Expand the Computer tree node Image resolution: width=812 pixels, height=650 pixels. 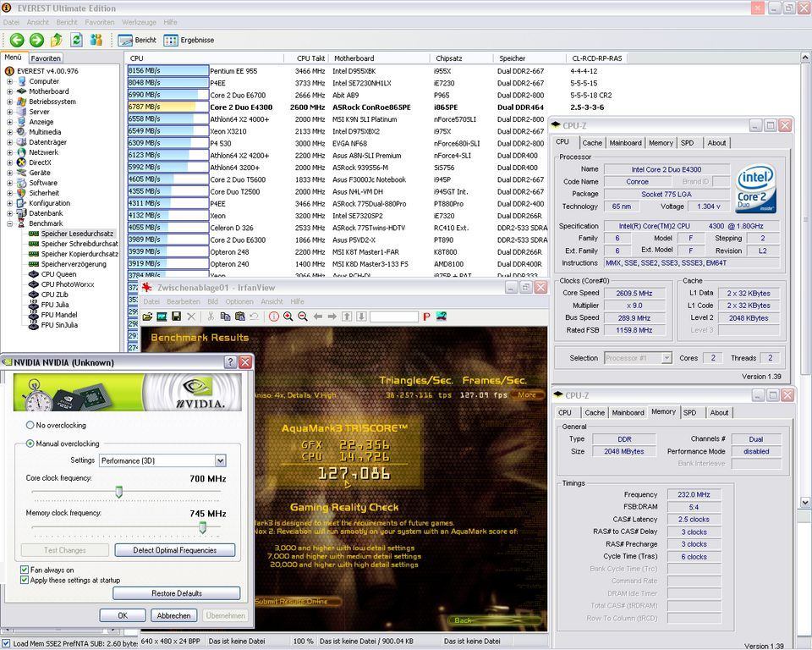click(9, 81)
